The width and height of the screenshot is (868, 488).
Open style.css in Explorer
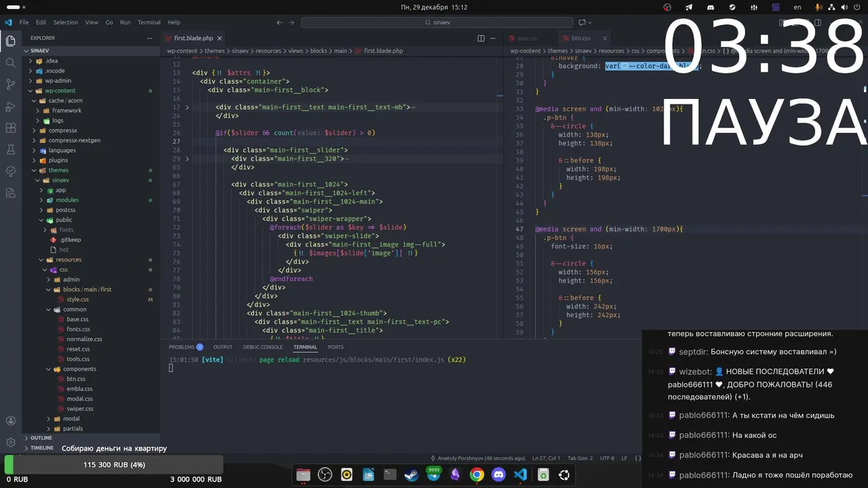tap(91, 299)
